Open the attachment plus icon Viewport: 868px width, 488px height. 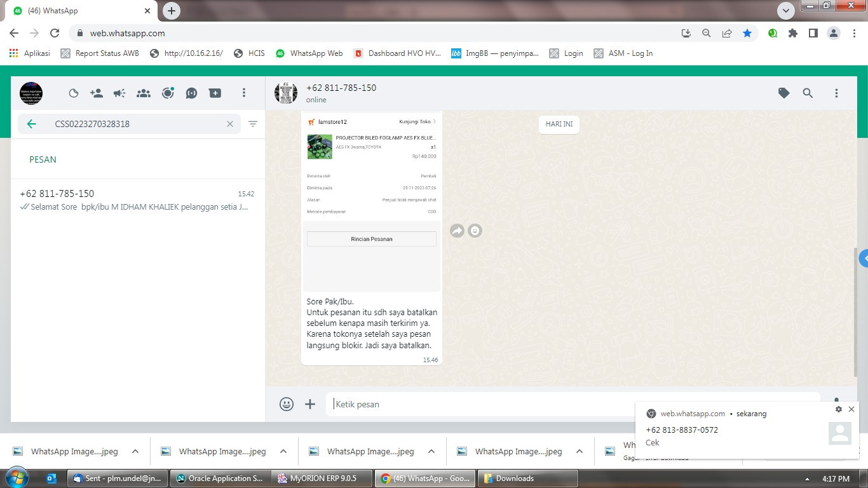click(310, 404)
